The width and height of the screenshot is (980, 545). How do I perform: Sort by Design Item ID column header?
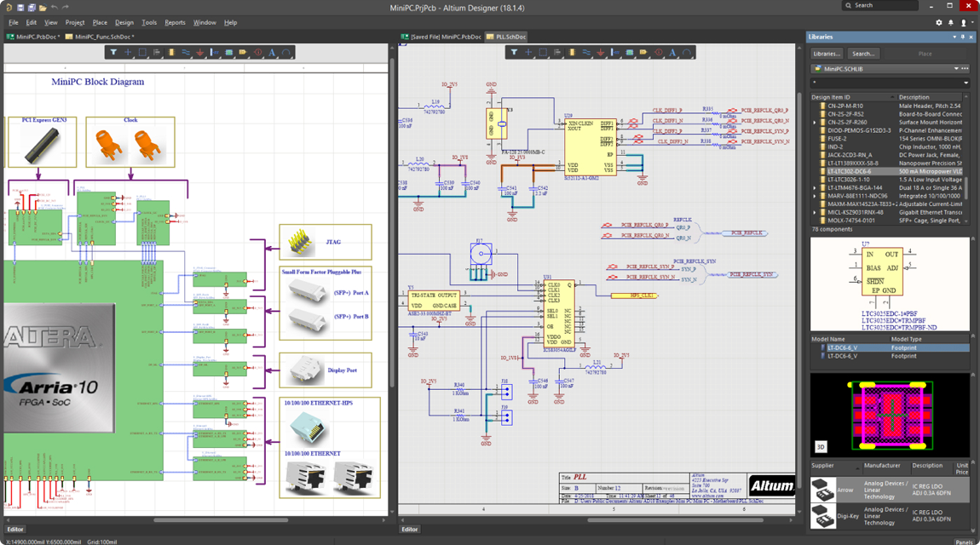point(853,97)
